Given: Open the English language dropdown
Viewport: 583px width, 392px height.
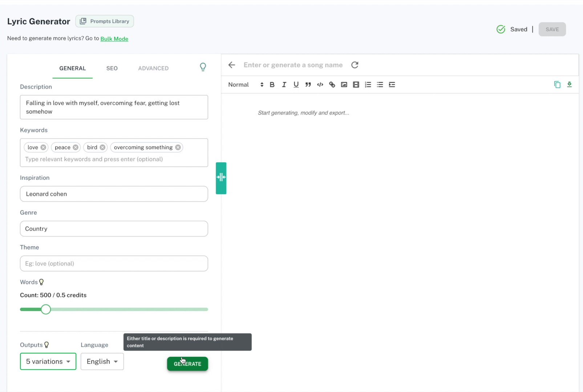Looking at the screenshot, I should [102, 362].
